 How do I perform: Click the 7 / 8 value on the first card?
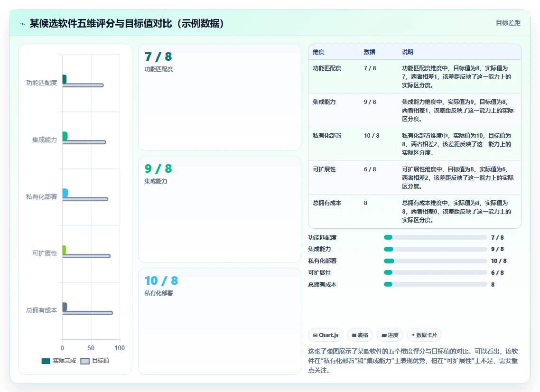pyautogui.click(x=158, y=56)
